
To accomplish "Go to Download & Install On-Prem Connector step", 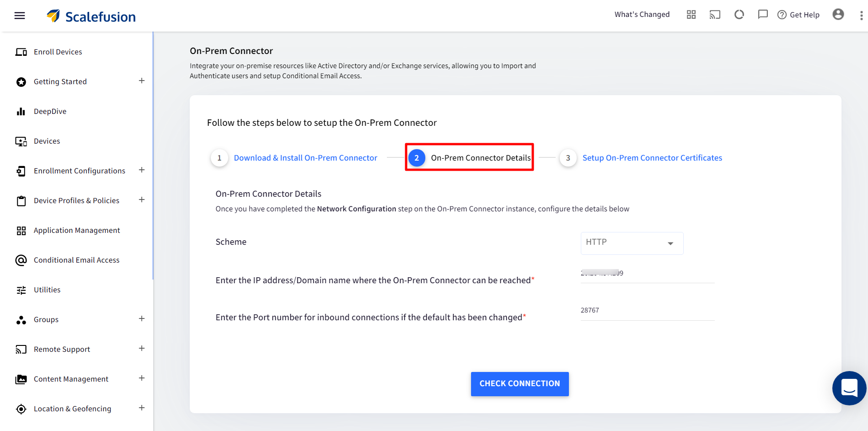I will point(305,158).
